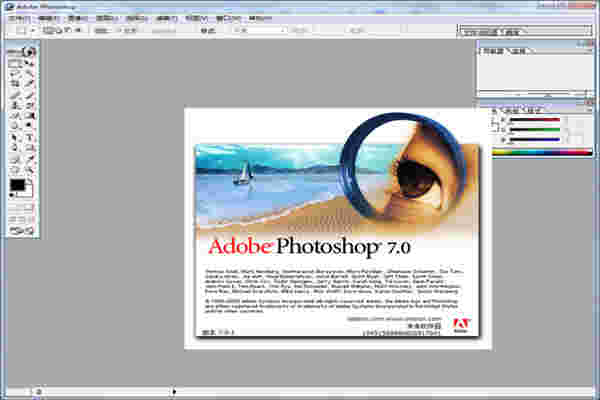Open the View menu
Viewport: 600px width, 400px height.
pos(196,18)
